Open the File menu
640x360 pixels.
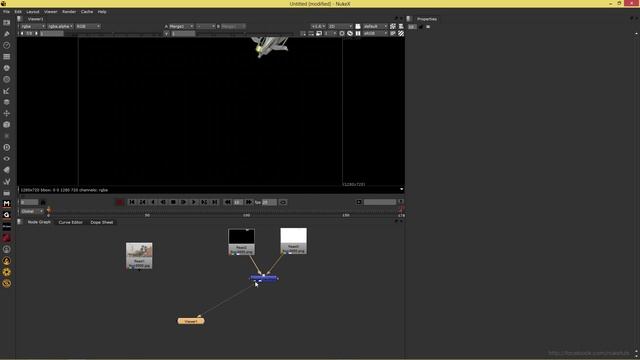[x=6, y=11]
